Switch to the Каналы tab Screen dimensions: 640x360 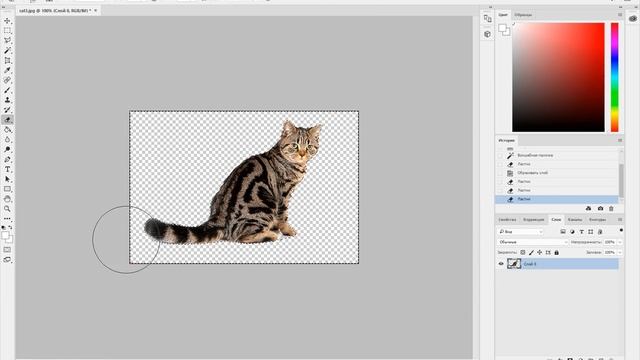pyautogui.click(x=575, y=220)
